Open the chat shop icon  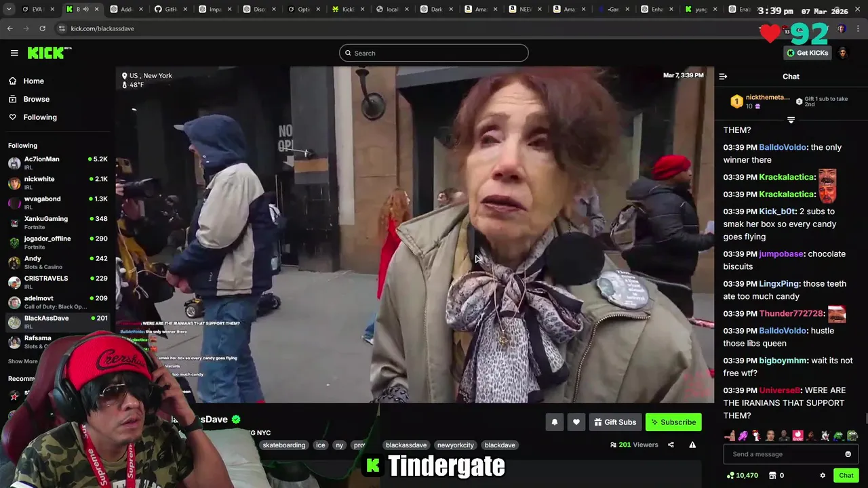pos(776,475)
